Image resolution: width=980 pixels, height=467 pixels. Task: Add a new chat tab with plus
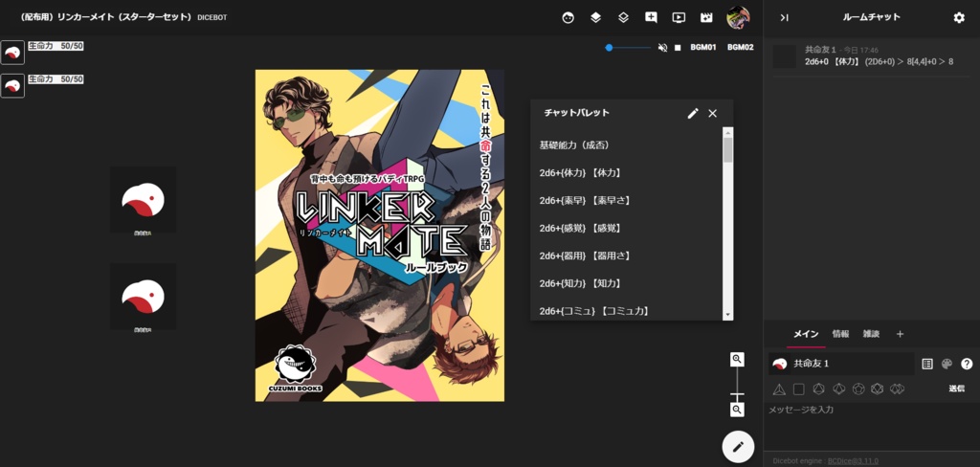[900, 334]
